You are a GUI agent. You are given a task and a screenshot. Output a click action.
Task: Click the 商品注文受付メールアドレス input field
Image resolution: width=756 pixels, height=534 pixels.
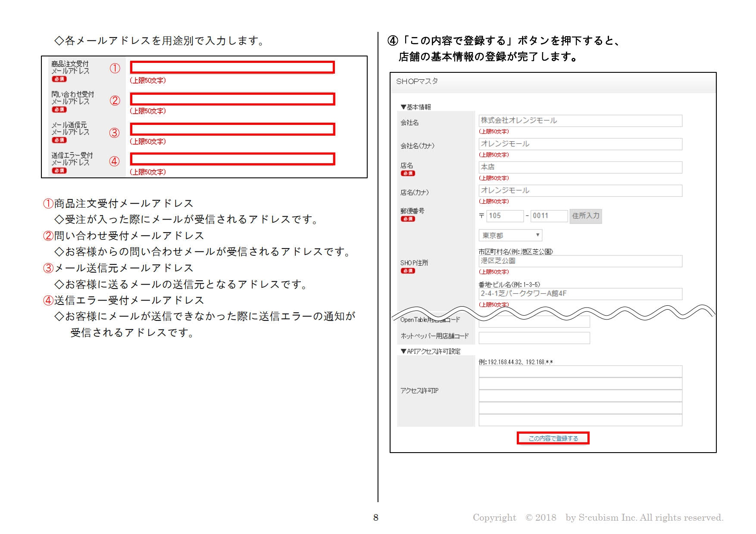point(232,67)
